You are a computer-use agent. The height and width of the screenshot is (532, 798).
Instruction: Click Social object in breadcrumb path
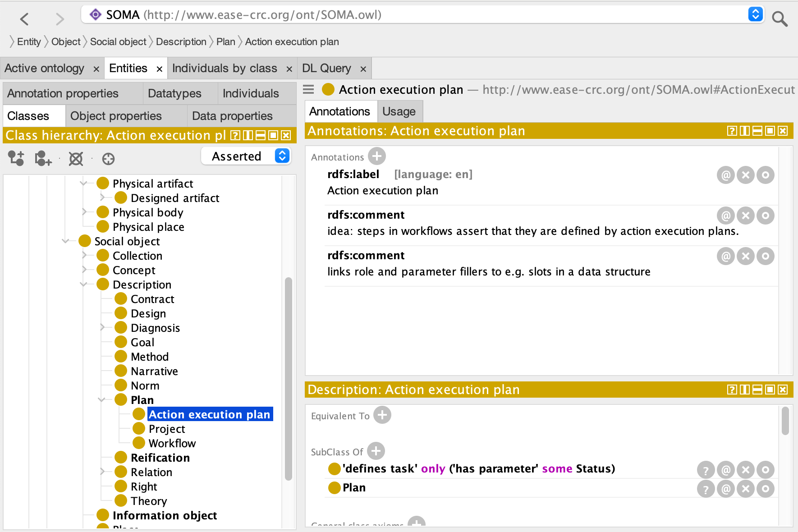coord(118,42)
